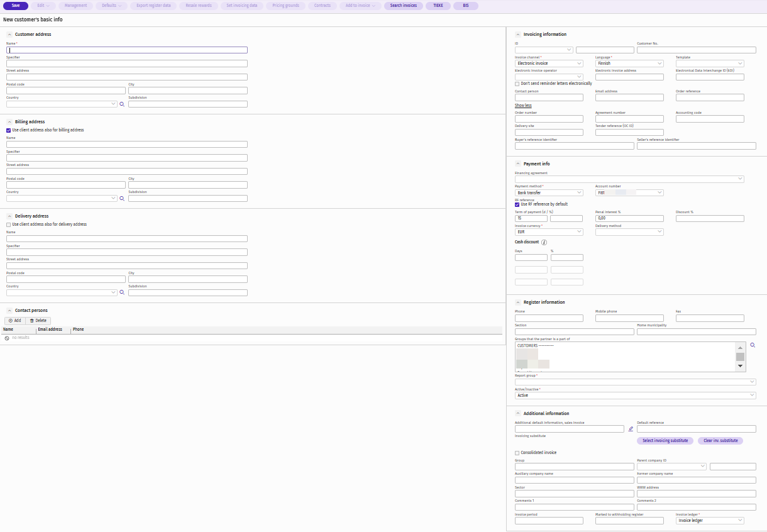767x532 pixels.
Task: Click the Cash discount info icon
Action: (x=544, y=242)
